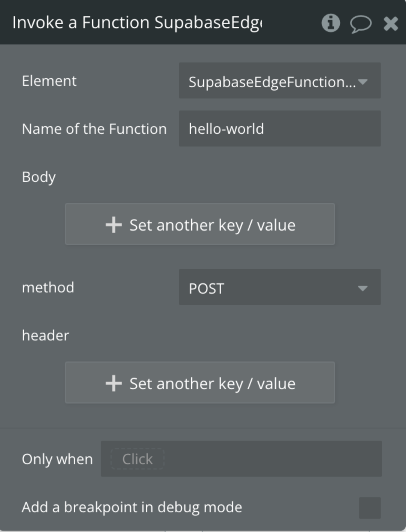Toggle the debug mode breakpoint checkbox

(x=370, y=508)
